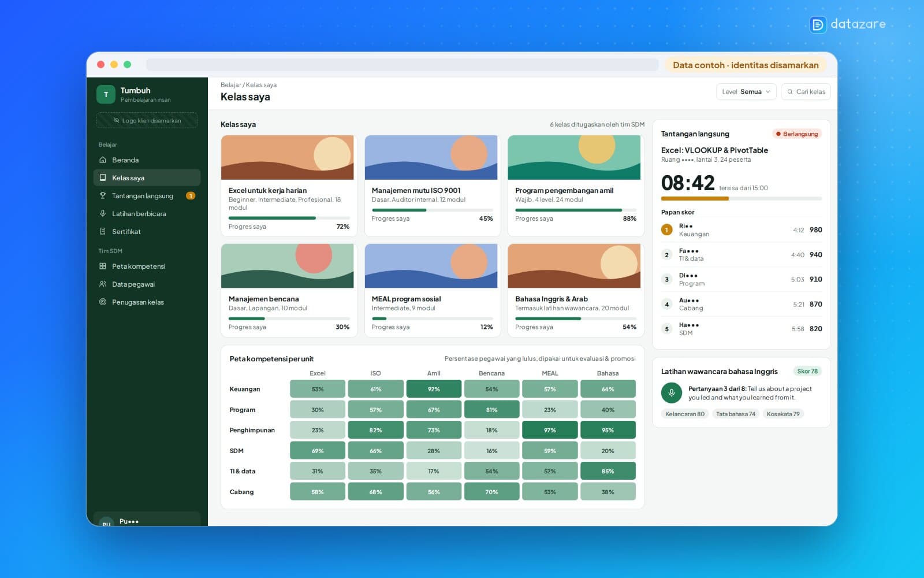This screenshot has width=924, height=578.
Task: Click the Level dropdown chevron arrow
Action: click(x=768, y=92)
